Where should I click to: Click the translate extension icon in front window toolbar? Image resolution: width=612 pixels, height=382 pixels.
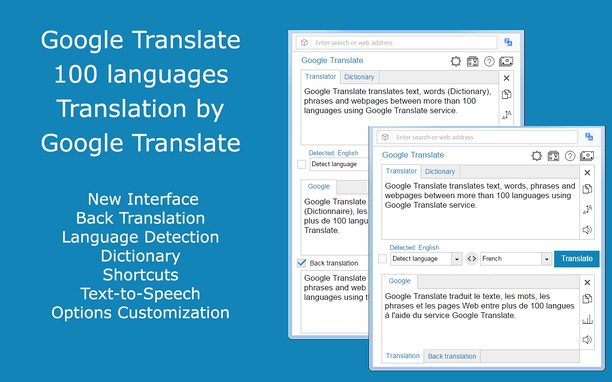pyautogui.click(x=589, y=137)
